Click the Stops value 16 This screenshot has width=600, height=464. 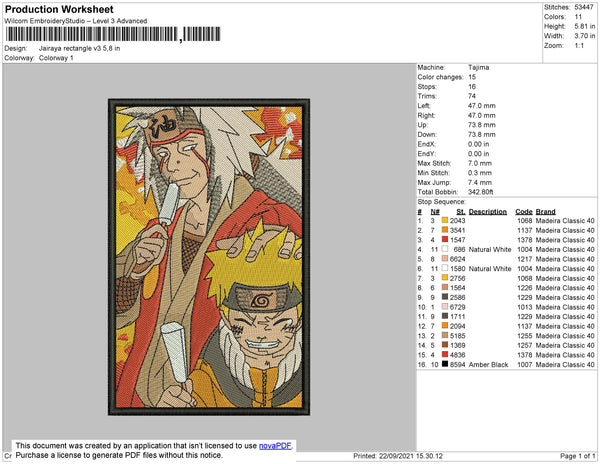click(472, 87)
